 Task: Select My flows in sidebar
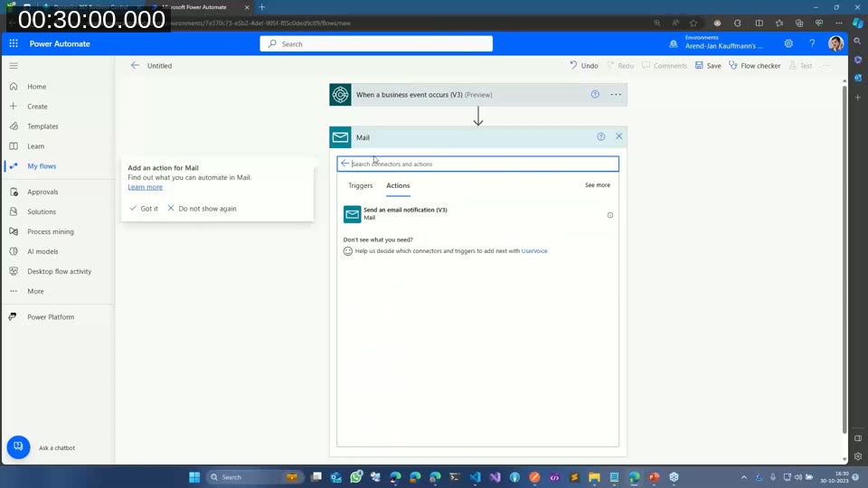click(42, 166)
